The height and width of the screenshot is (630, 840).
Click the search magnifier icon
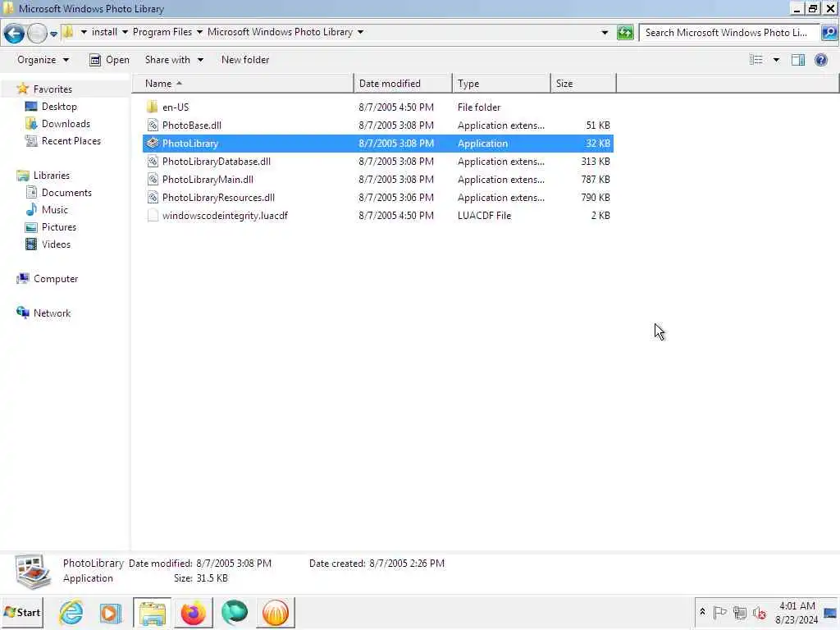[829, 33]
